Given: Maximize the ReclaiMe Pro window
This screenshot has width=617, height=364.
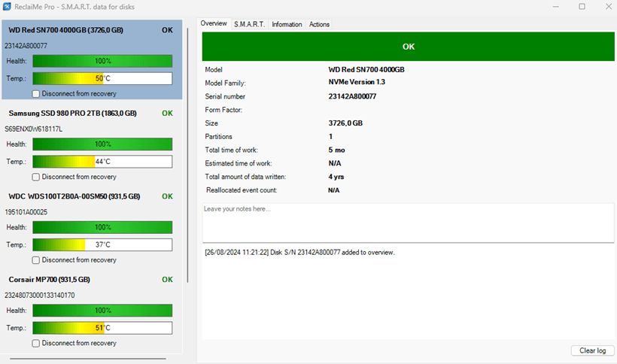Looking at the screenshot, I should tap(582, 6).
